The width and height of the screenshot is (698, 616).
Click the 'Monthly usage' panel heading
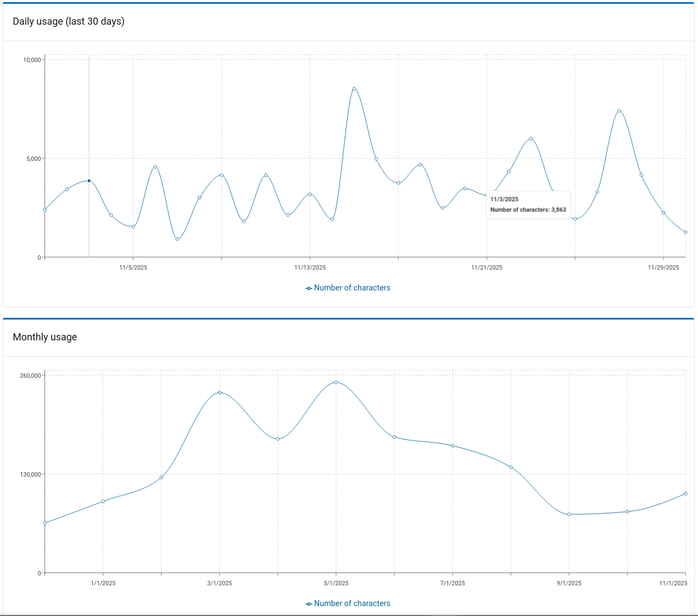(45, 337)
